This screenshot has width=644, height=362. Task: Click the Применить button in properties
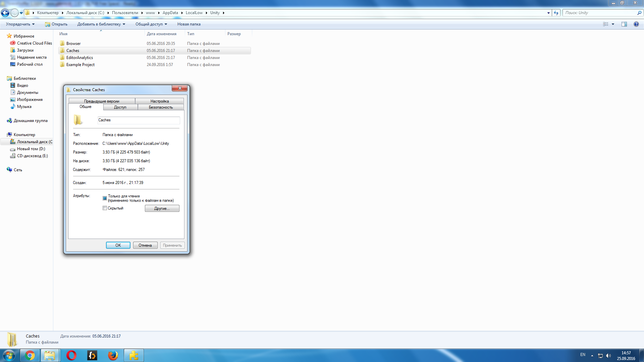coord(172,245)
